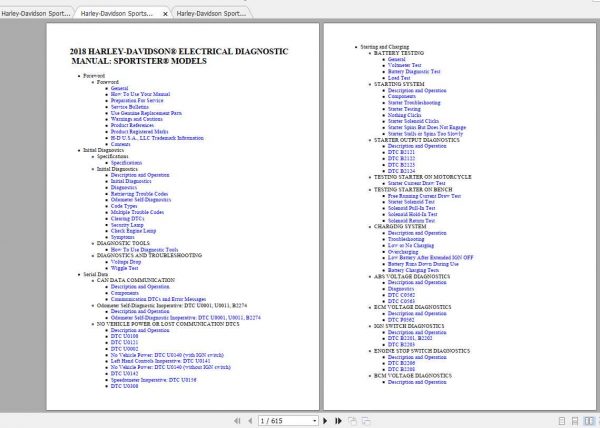The image size is (600, 428).
Task: Open the Low or No Charging link
Action: point(411,246)
